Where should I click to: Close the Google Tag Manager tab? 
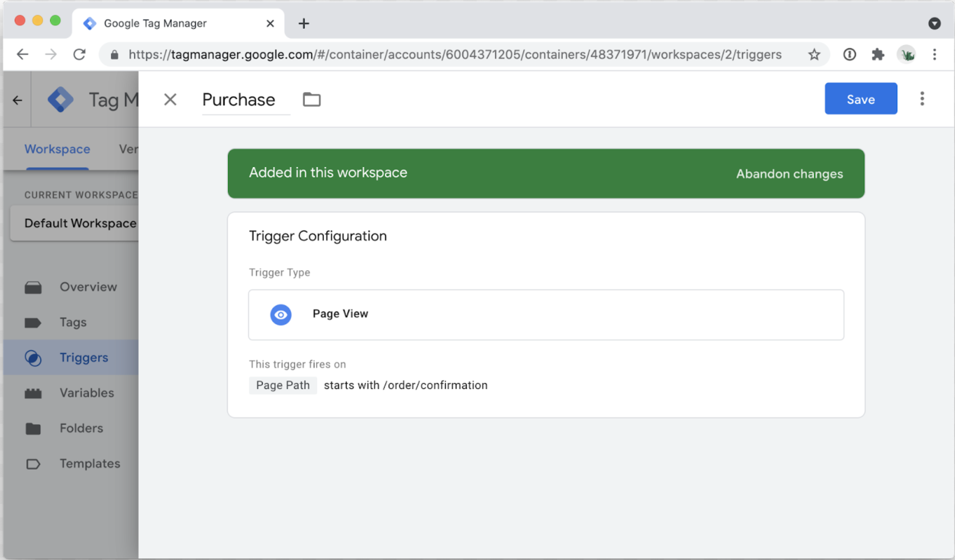click(270, 23)
